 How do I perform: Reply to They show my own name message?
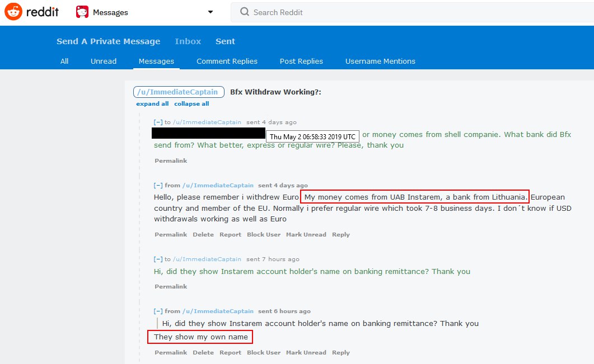coord(341,352)
